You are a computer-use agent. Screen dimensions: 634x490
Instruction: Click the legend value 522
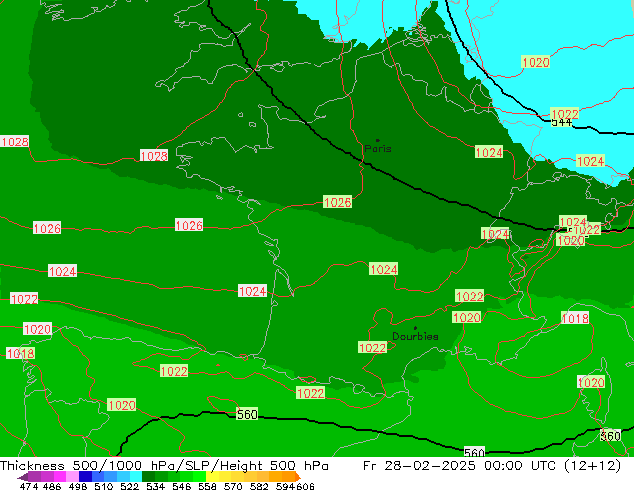(x=129, y=486)
